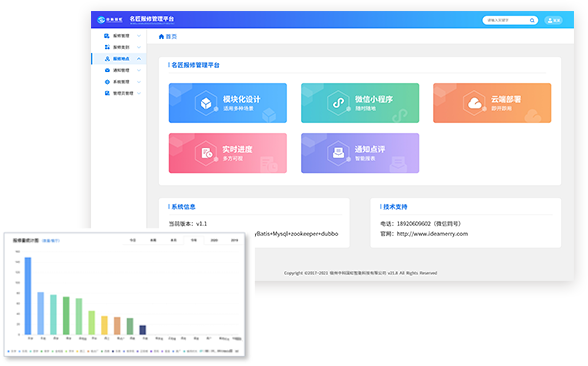Click the 技术支持 section heading
This screenshot has width=588, height=366.
coord(395,207)
